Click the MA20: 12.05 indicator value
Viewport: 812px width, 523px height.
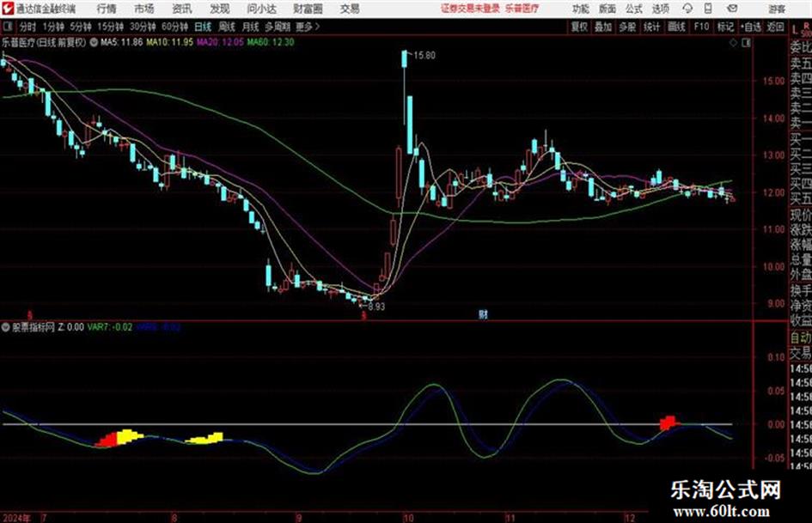220,42
